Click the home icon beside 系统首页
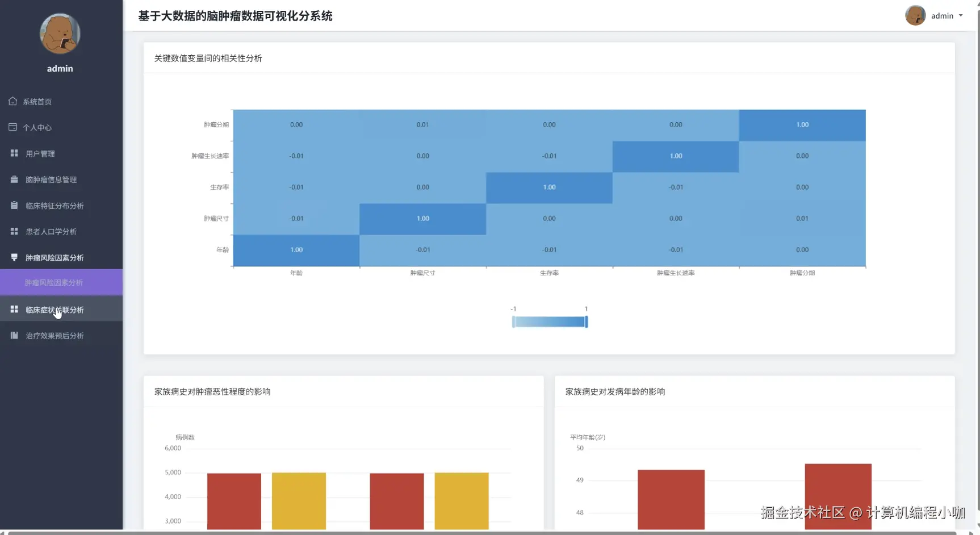The height and width of the screenshot is (535, 980). click(x=12, y=101)
